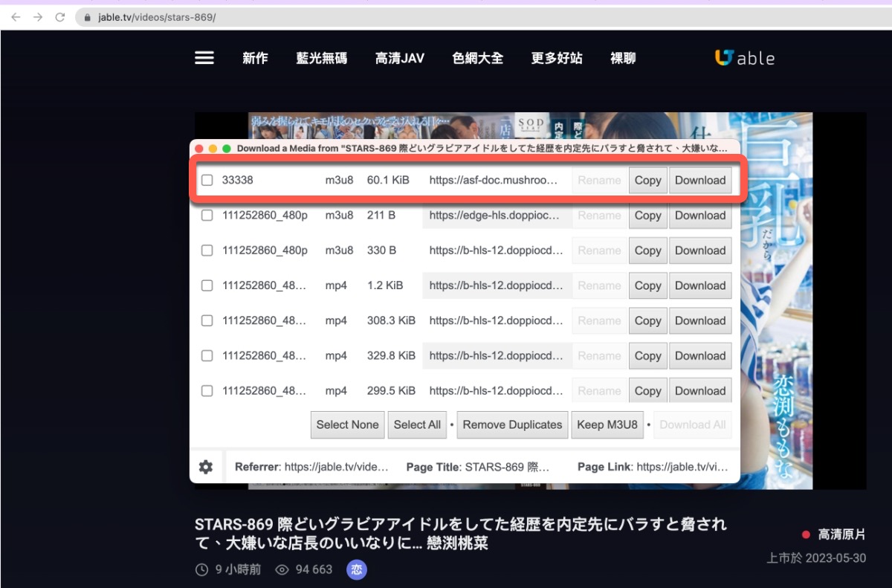The image size is (892, 588).
Task: Click Download for the 33338 row
Action: point(700,180)
